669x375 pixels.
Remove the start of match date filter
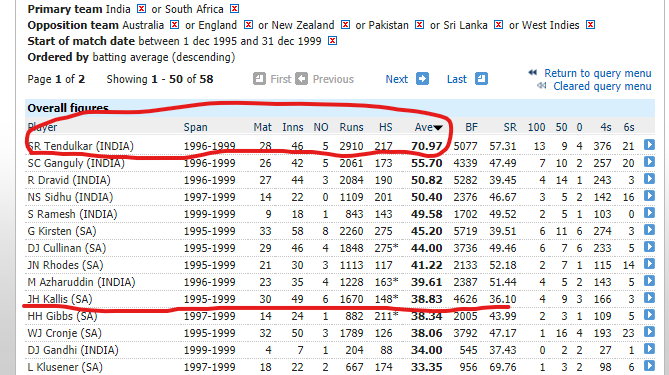(332, 41)
